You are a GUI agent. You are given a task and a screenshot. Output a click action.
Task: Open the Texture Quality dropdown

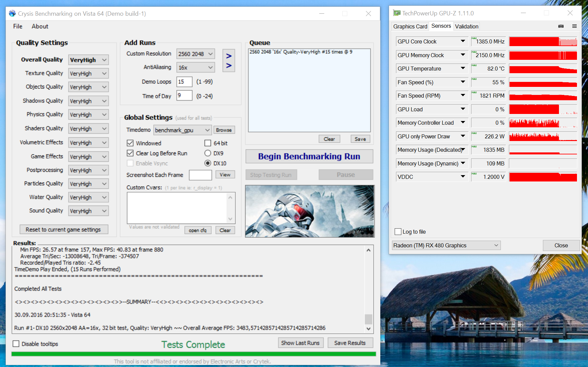point(88,74)
